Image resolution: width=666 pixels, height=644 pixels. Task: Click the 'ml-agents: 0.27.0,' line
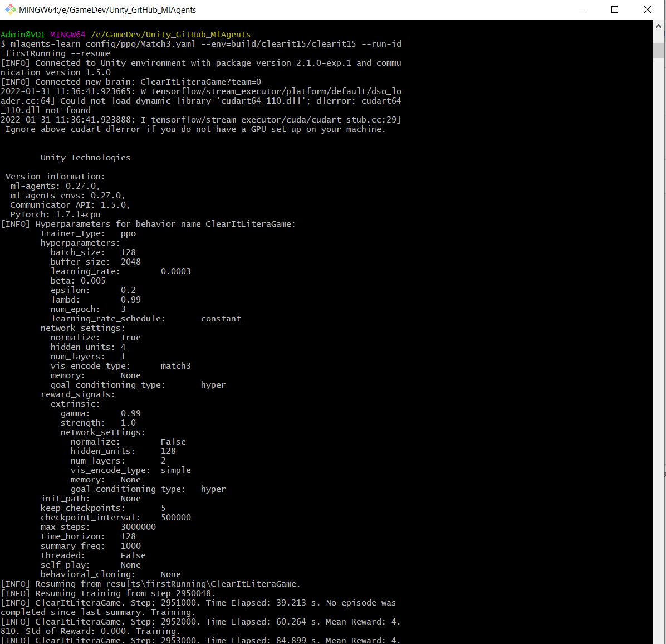point(55,186)
